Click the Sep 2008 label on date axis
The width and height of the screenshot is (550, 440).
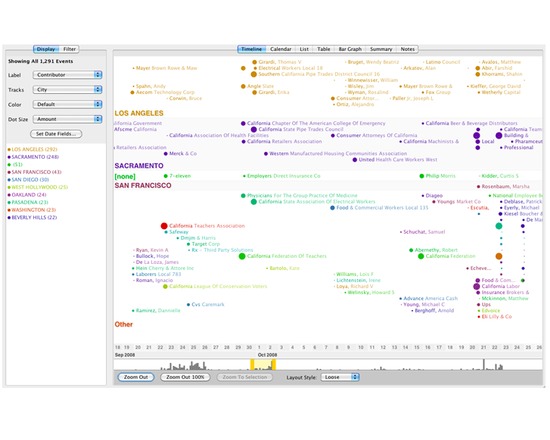[125, 355]
